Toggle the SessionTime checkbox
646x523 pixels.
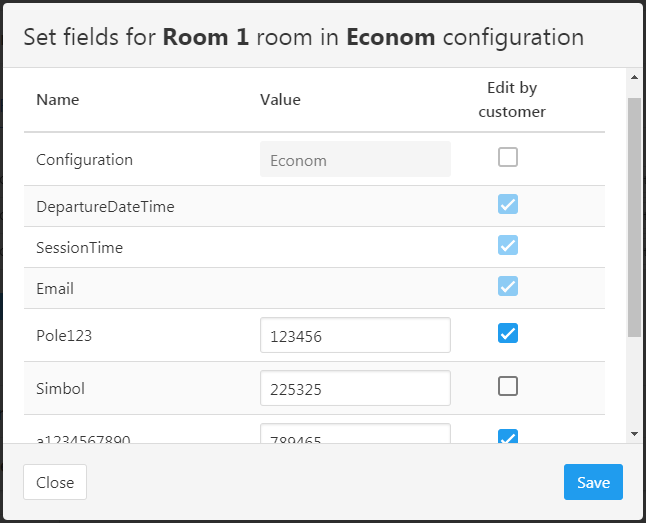click(508, 246)
